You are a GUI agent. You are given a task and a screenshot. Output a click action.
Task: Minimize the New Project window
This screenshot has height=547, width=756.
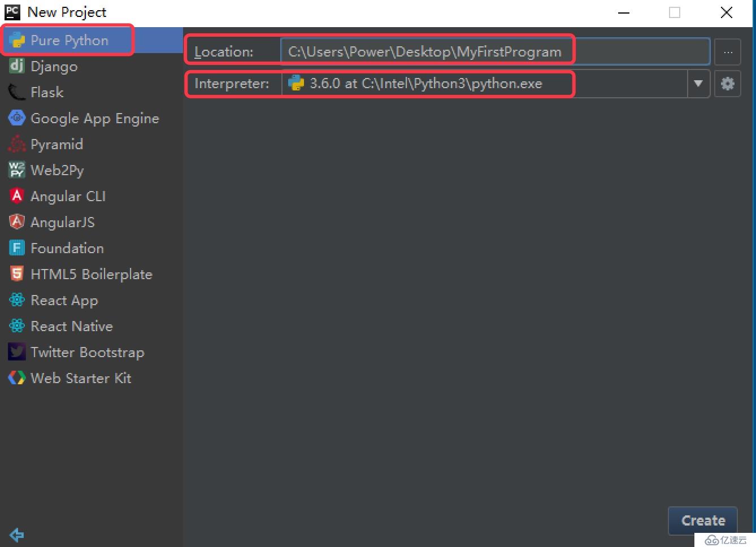[624, 12]
